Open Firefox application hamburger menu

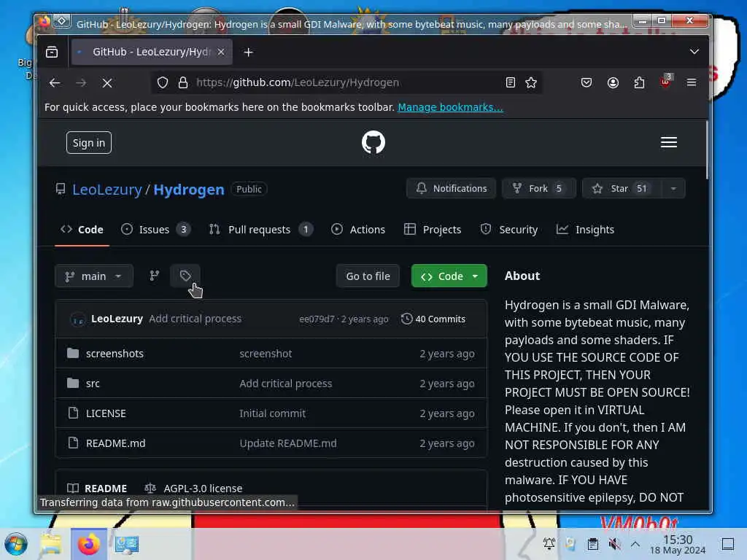tap(692, 83)
